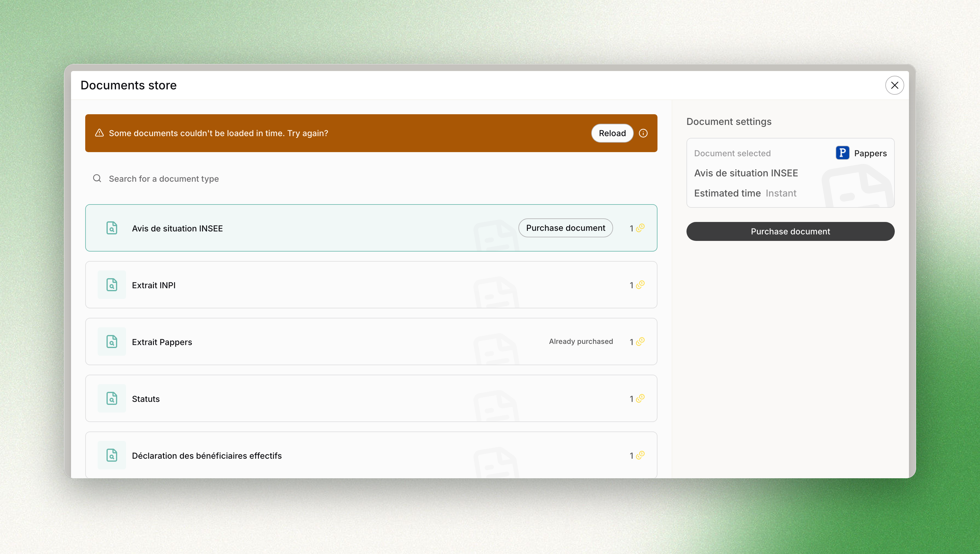Select the Extrait INPI document
Screen dimensions: 980x554
point(371,285)
